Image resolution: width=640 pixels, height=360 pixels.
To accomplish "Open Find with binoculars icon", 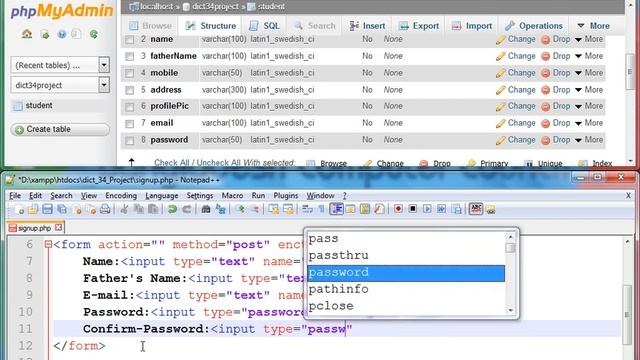I will (206, 209).
